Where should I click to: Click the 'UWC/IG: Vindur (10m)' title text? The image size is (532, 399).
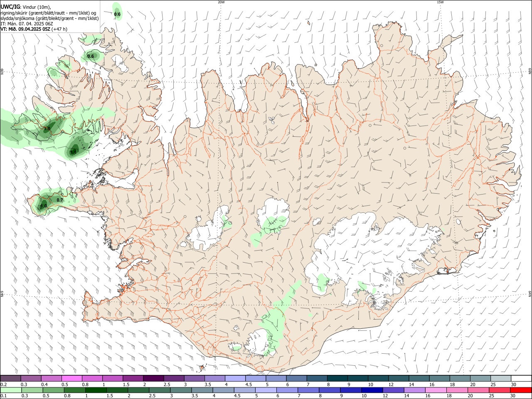click(x=25, y=7)
